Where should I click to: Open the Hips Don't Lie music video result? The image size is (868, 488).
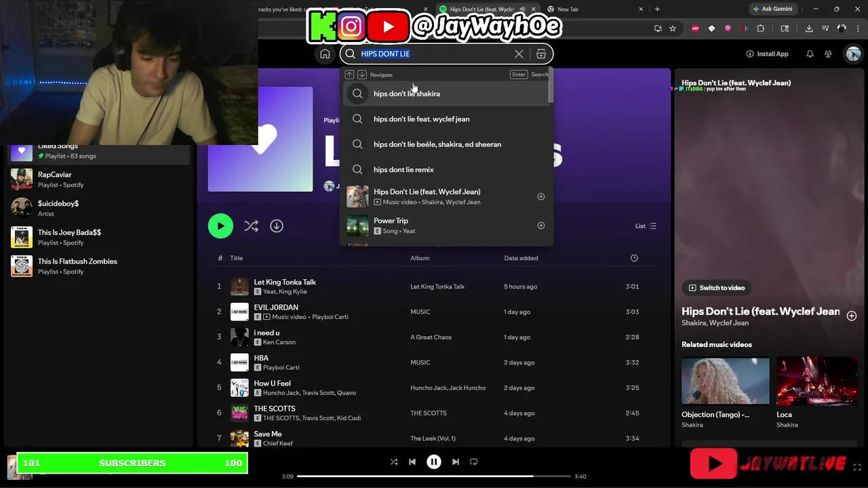pos(446,197)
